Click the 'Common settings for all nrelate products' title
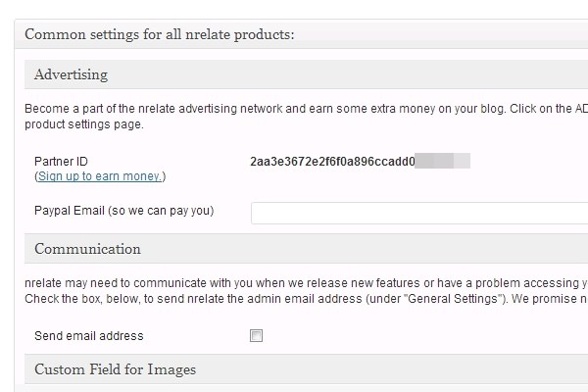Viewport: 588px width, 392px height. point(160,34)
